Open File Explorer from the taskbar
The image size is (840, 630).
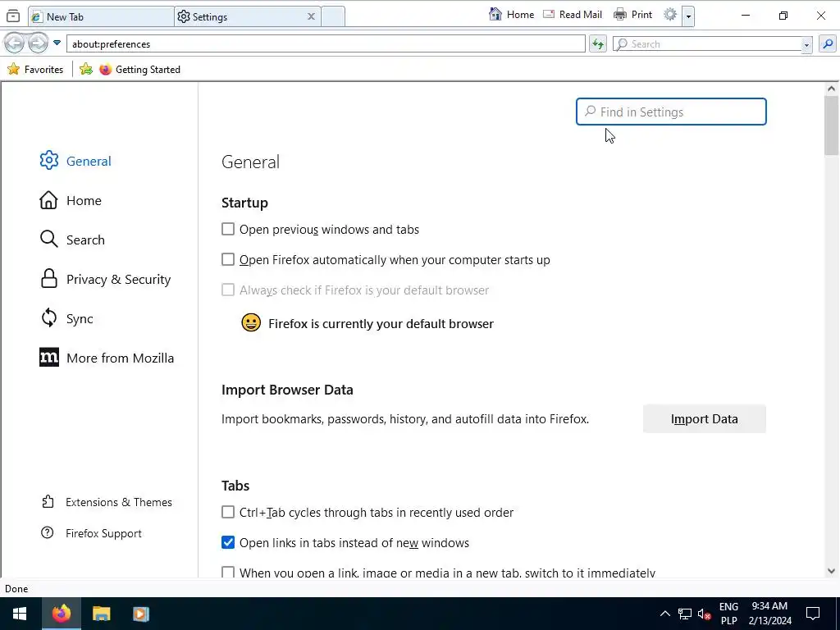[101, 614]
